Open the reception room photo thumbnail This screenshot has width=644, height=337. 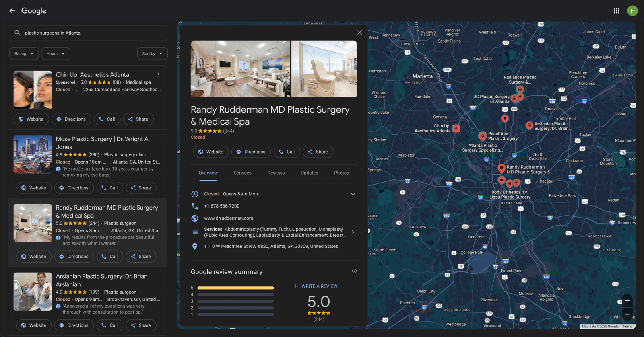pyautogui.click(x=240, y=69)
